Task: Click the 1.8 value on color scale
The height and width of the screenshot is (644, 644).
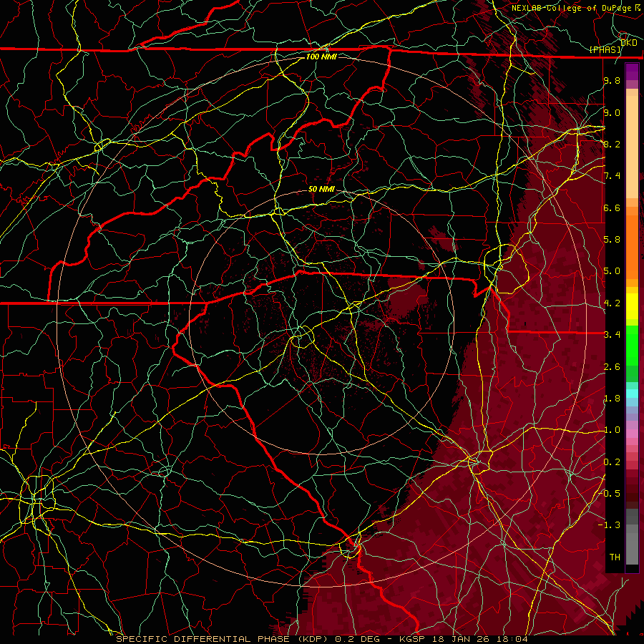Action: point(612,399)
